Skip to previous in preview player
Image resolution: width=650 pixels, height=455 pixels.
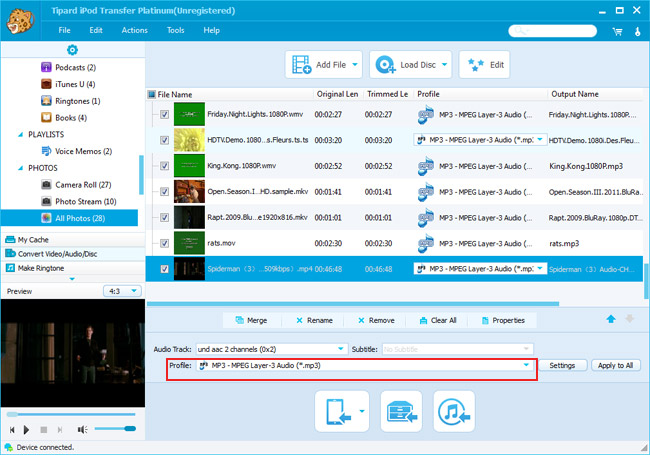[12, 430]
